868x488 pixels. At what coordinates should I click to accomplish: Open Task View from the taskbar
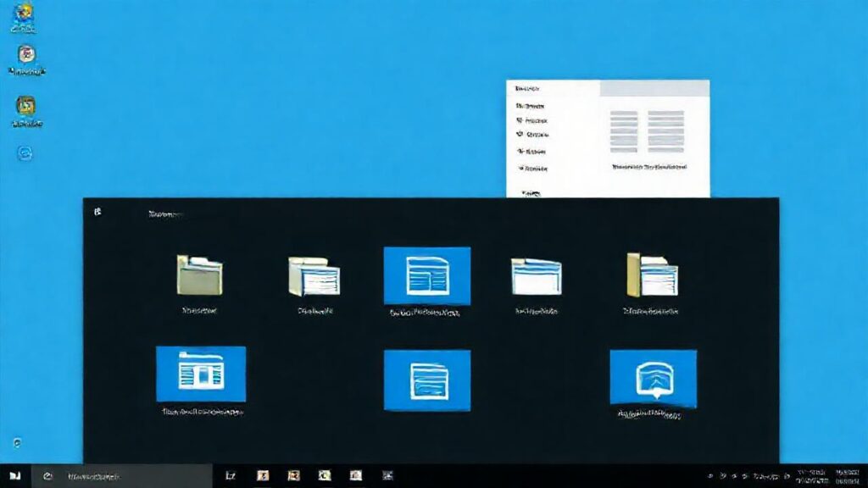230,474
